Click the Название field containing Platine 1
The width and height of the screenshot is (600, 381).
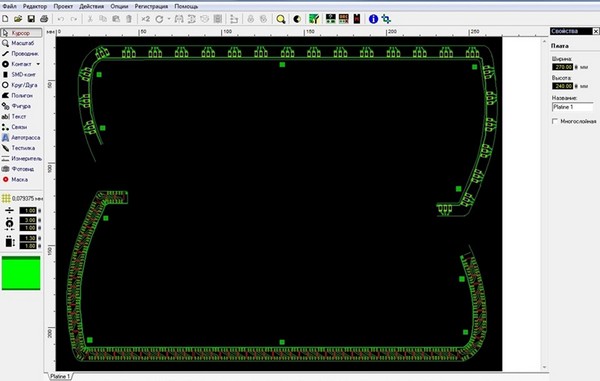(572, 107)
